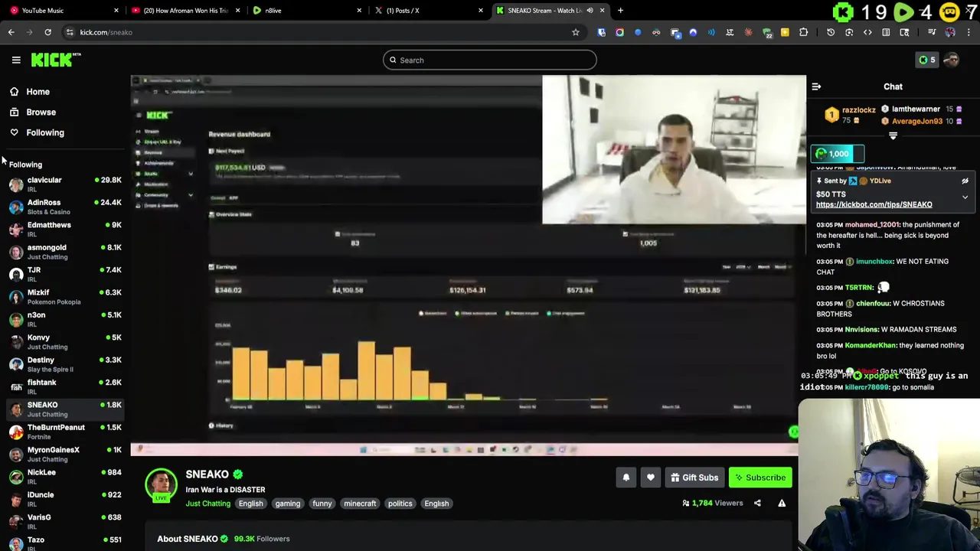This screenshot has height=551, width=980.
Task: Open Iamthewarner leaderboard entry
Action: coord(921,109)
